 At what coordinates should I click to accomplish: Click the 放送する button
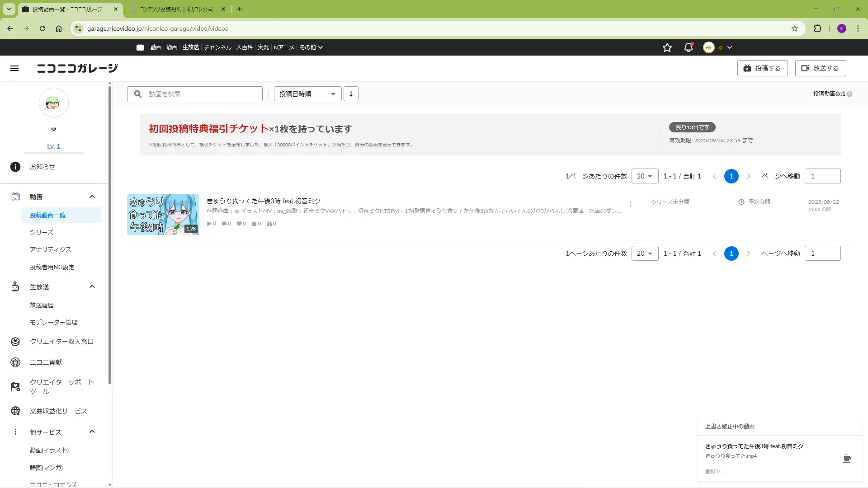[820, 68]
